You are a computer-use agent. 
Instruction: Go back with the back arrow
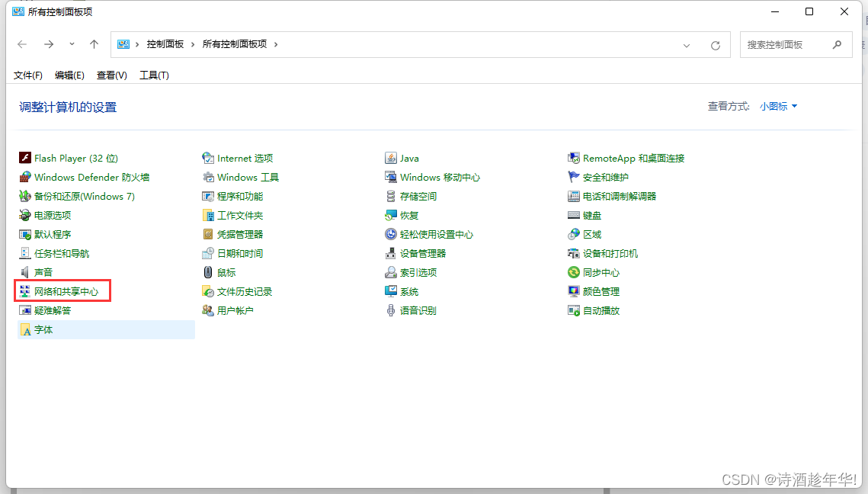[22, 44]
